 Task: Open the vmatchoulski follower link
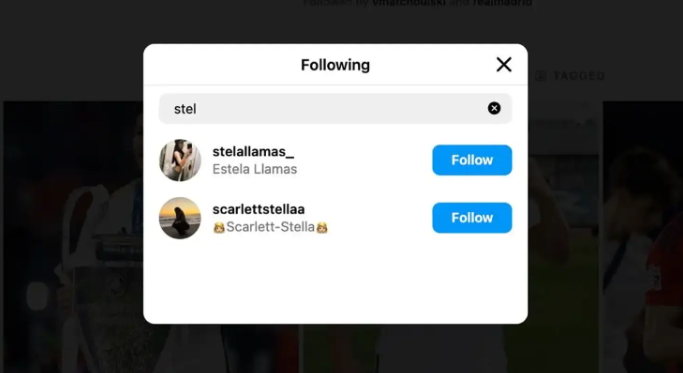[x=407, y=3]
